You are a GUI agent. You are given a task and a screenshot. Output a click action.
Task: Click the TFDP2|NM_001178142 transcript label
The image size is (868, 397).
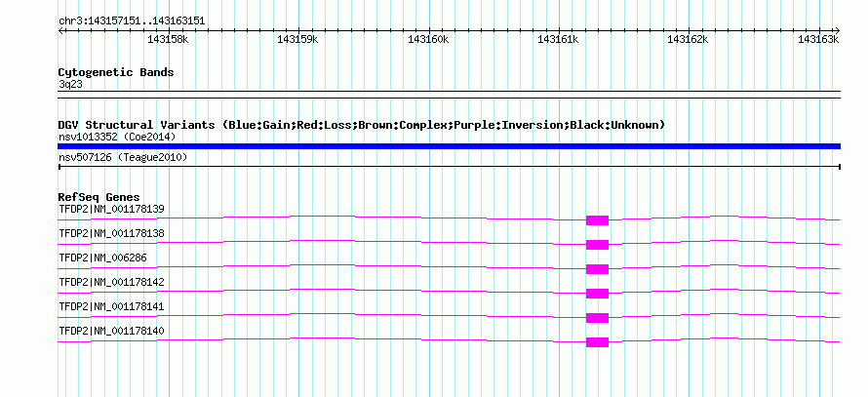click(x=111, y=282)
